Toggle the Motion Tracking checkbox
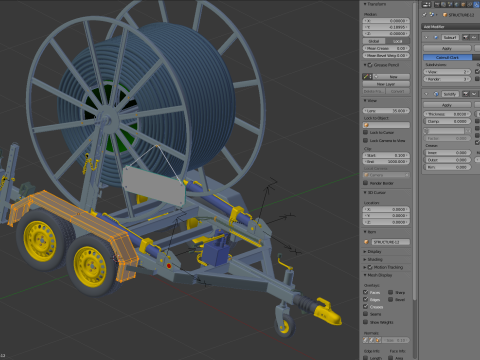Screen dimensions: 480x360 tap(370, 267)
